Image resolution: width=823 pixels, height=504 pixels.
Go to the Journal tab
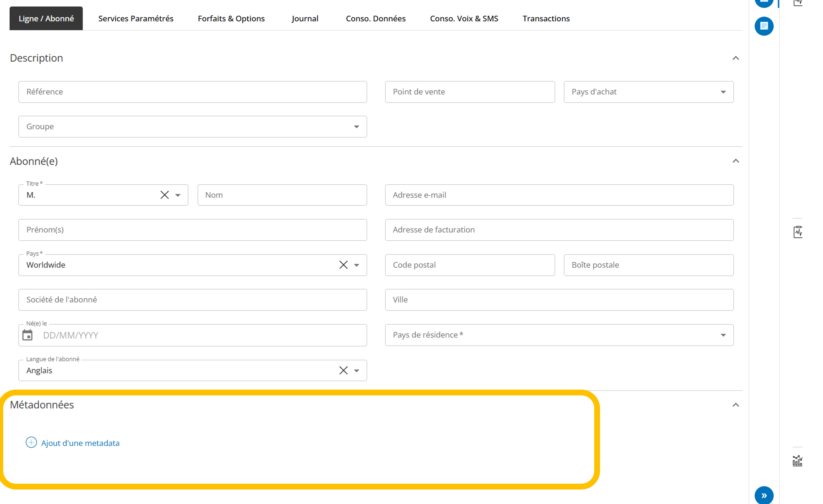click(305, 18)
